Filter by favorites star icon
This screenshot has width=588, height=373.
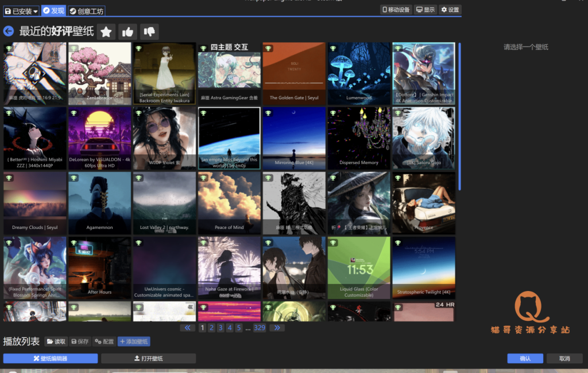pyautogui.click(x=106, y=32)
